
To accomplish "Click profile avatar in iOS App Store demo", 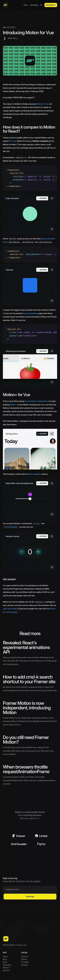I will 53,441.
